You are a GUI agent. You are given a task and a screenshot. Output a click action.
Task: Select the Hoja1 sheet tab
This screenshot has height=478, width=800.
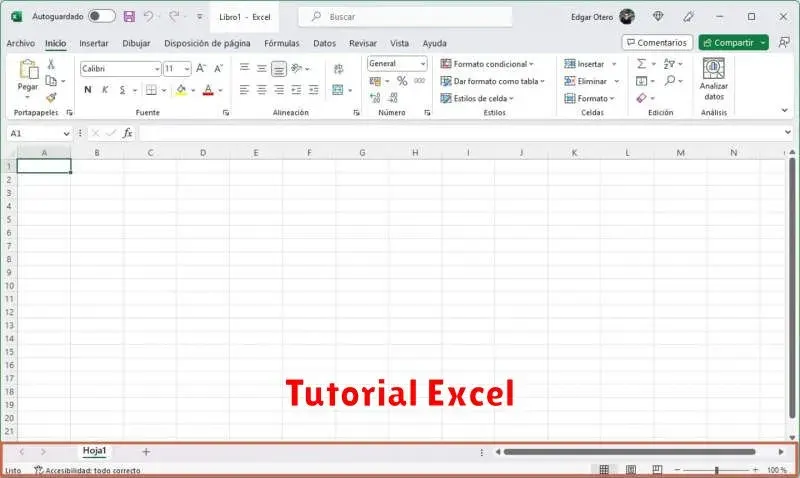94,451
